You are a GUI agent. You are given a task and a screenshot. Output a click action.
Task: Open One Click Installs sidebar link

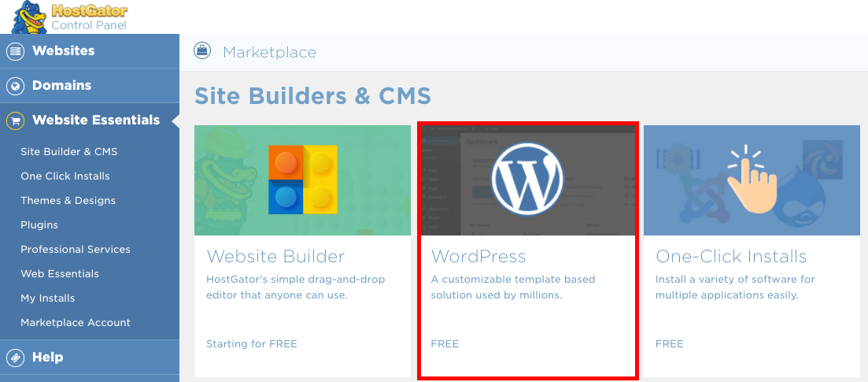(65, 176)
